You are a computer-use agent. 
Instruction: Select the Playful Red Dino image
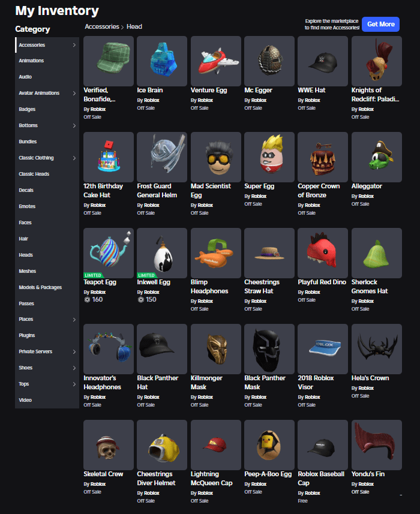[323, 253]
